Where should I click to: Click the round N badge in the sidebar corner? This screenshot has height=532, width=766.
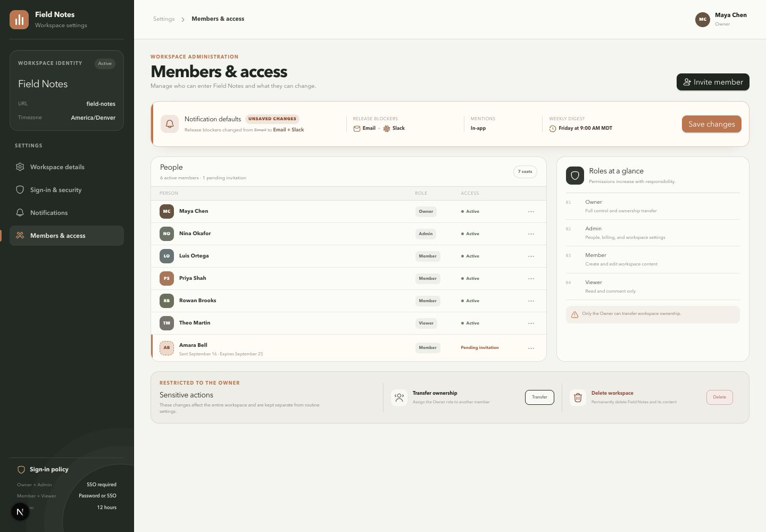[x=20, y=512]
